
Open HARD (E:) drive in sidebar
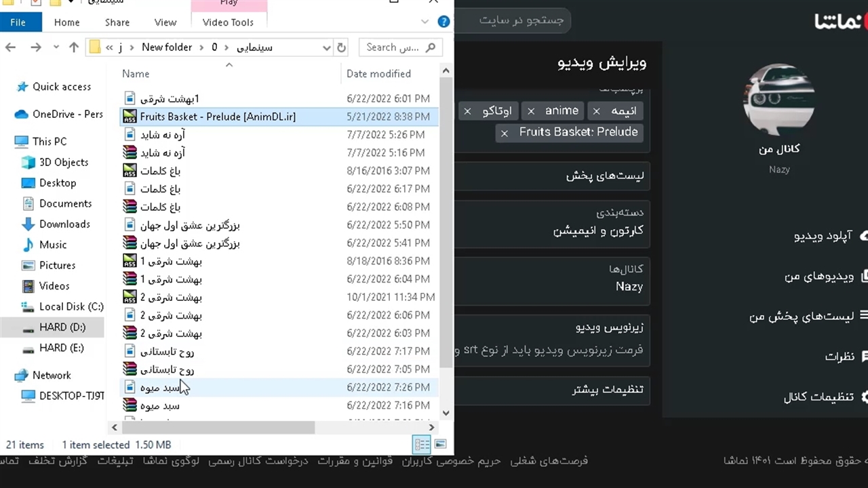tap(61, 348)
